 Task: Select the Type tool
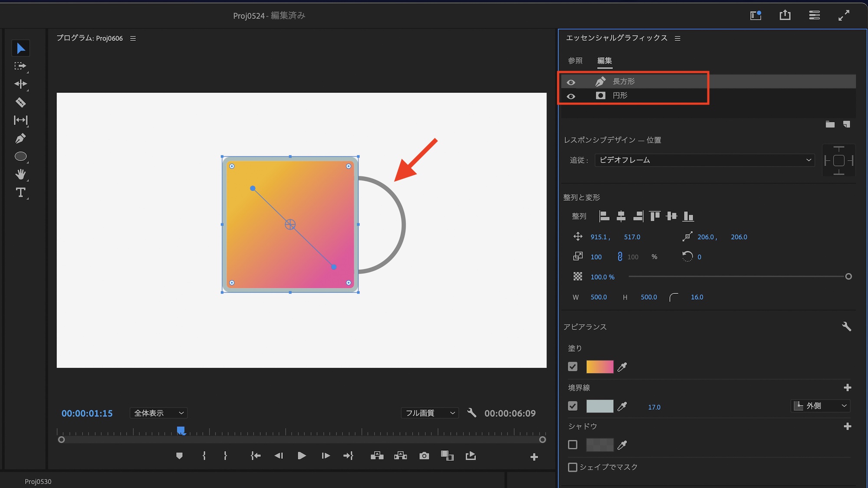coord(20,192)
